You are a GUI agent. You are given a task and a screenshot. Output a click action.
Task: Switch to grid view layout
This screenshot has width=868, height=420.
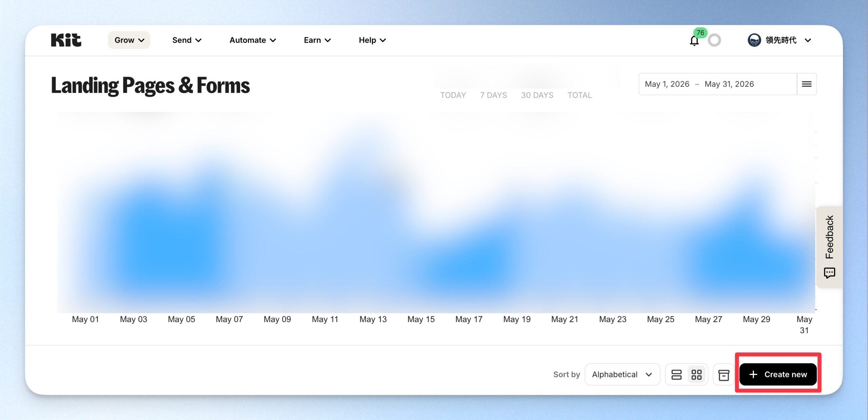pyautogui.click(x=696, y=375)
